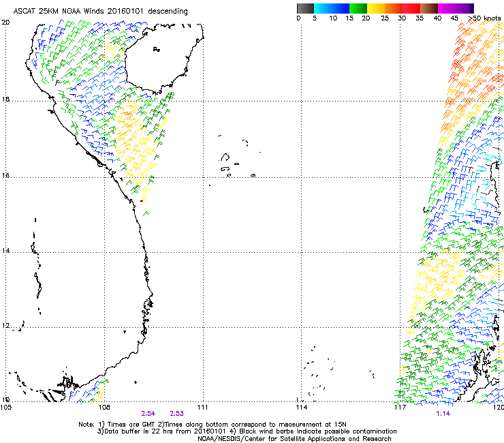Pick the orange 25-30 knots legend segment

[394, 8]
